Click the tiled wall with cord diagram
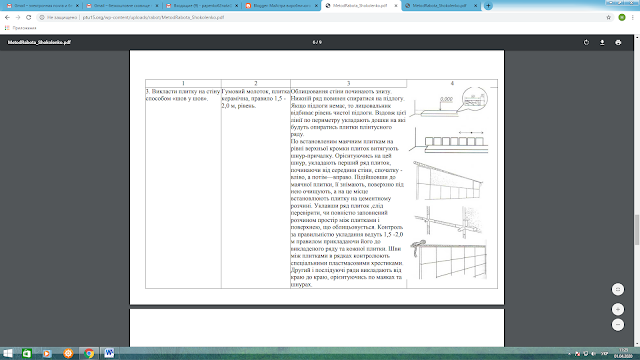Image resolution: width=640 pixels, height=360 pixels. tap(448, 180)
